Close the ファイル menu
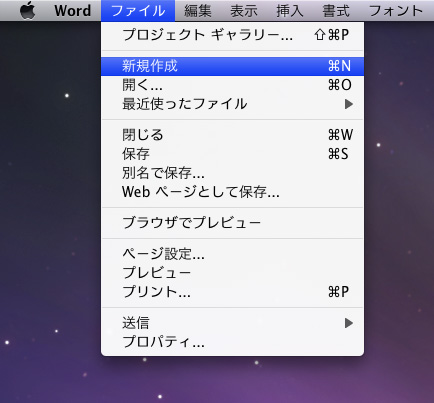434x403 pixels. [x=138, y=10]
